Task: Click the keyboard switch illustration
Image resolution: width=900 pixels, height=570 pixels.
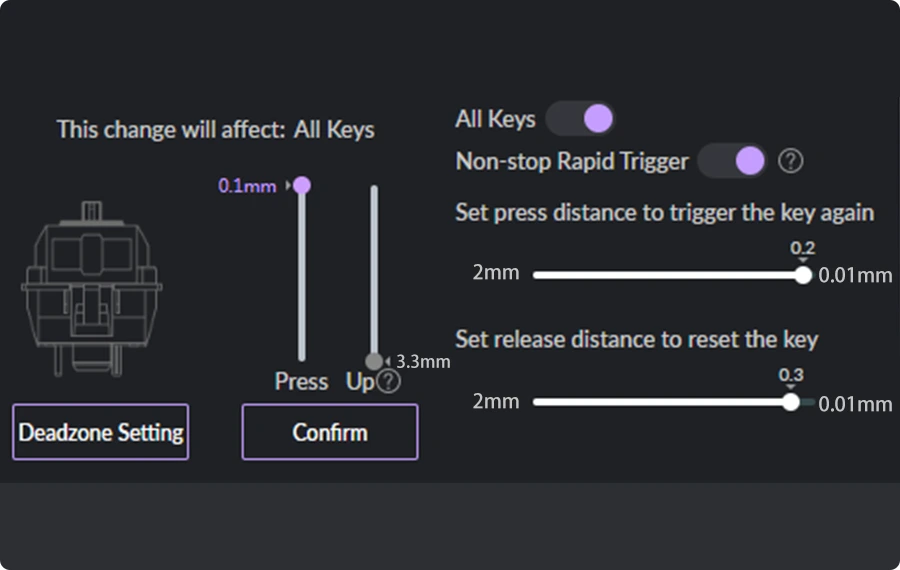Action: coord(92,289)
